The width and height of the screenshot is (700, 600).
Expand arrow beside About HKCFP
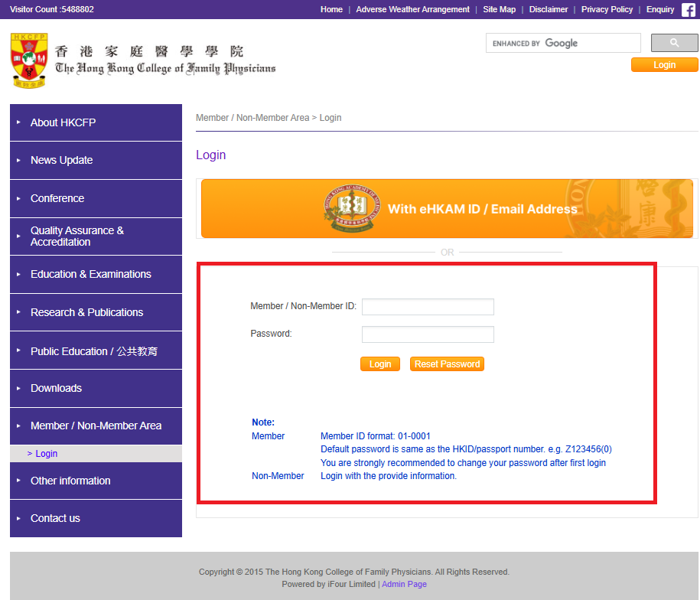pos(18,122)
